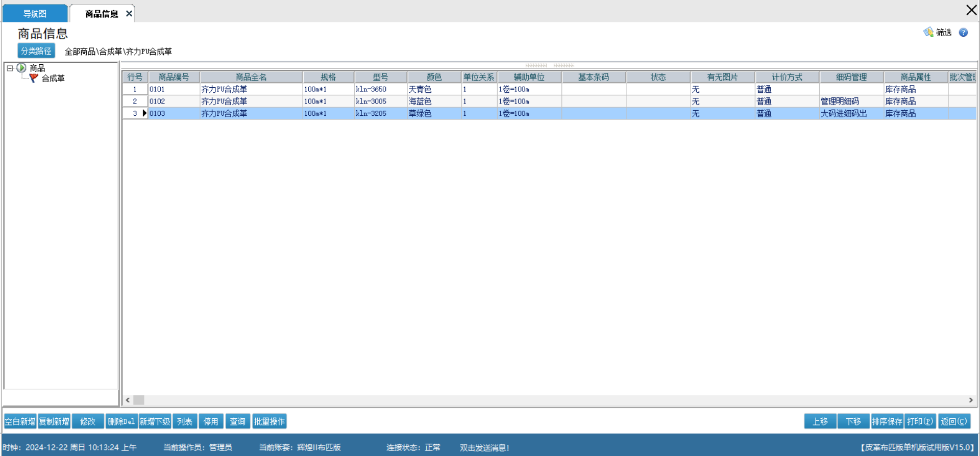Click the 删除Del button
This screenshot has width=980, height=456.
point(121,421)
